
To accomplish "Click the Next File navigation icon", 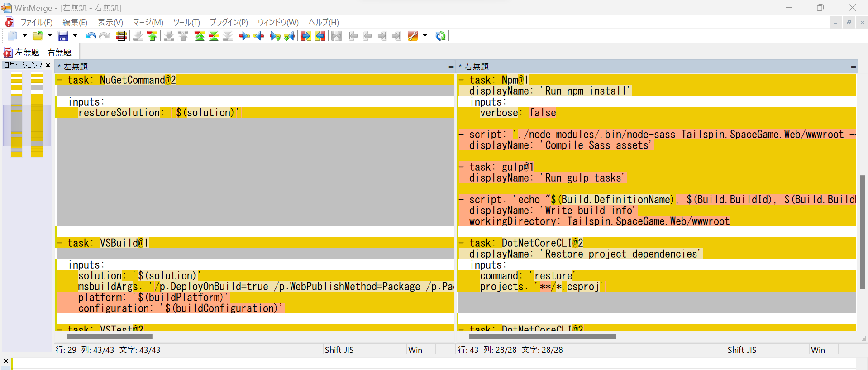I will (x=382, y=36).
